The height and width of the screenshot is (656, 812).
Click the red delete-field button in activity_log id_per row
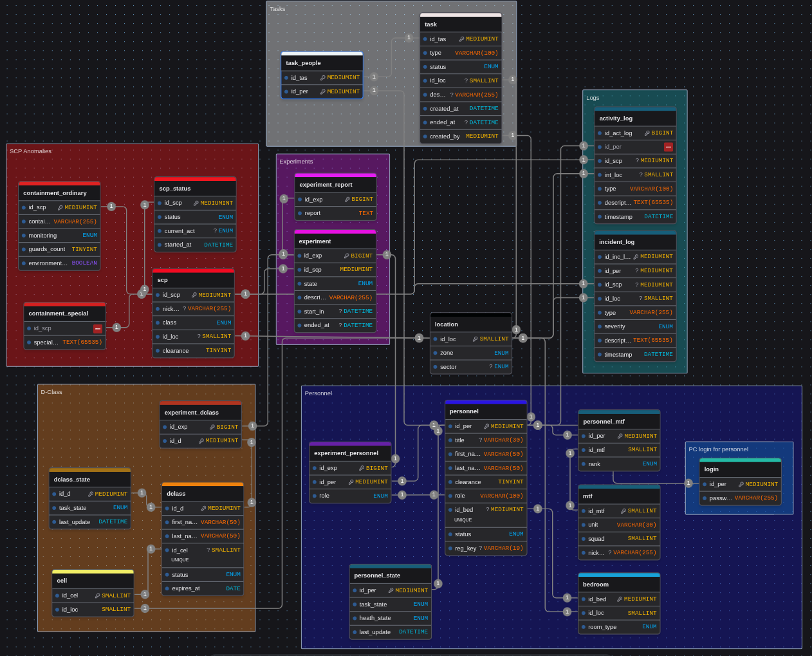pos(669,147)
